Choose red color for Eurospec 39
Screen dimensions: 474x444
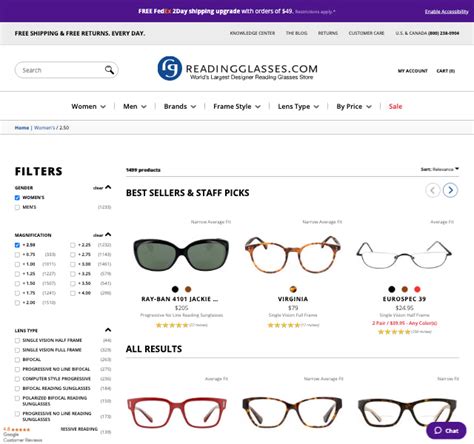(417, 289)
